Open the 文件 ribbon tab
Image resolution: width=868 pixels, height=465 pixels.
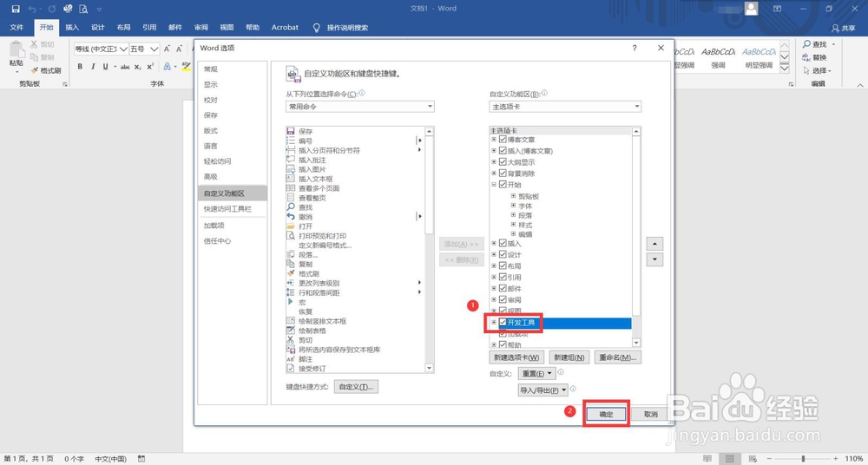coord(16,27)
